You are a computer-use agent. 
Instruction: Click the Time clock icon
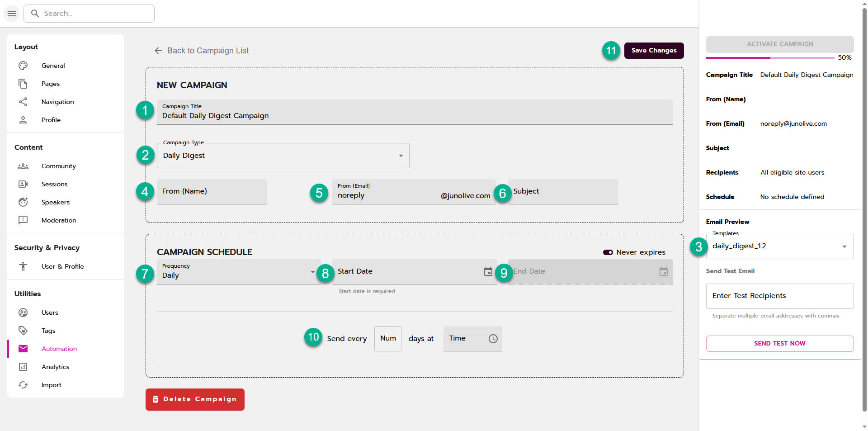coord(493,339)
